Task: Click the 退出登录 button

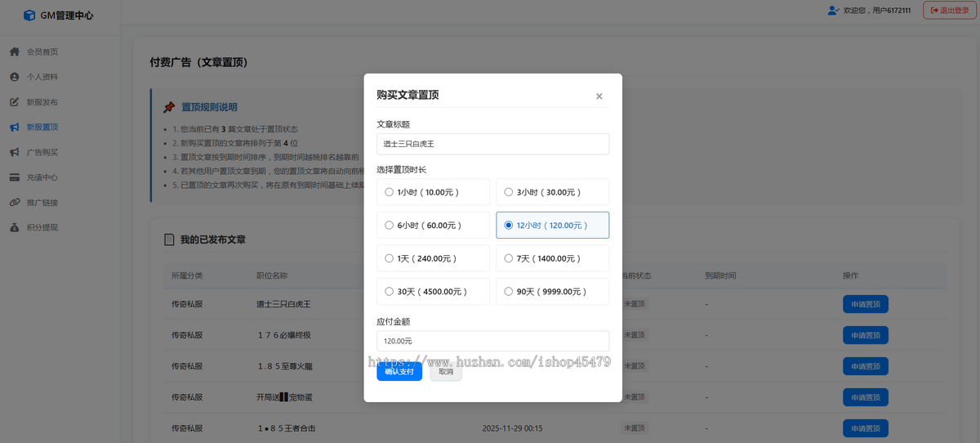Action: [x=949, y=10]
